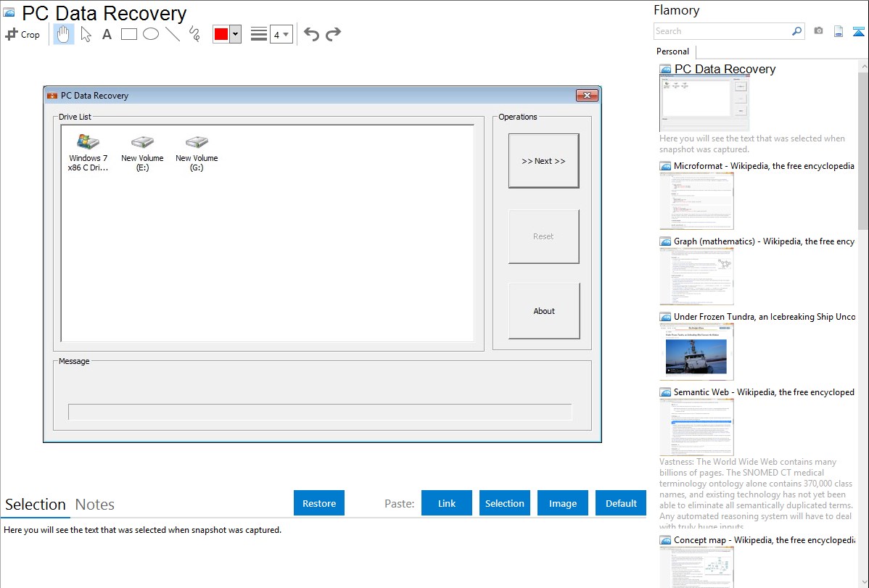Choose the arrow pointer selection tool

86,34
